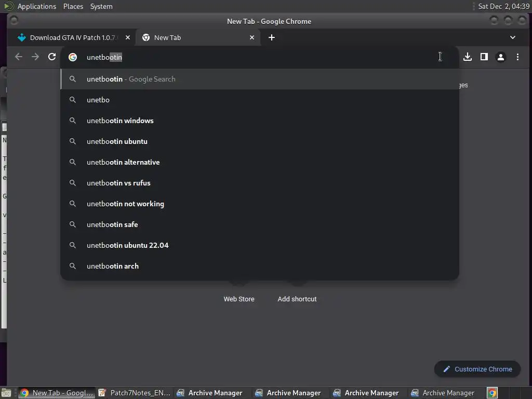Image resolution: width=532 pixels, height=399 pixels.
Task: Switch to first Archive Manager taskbar item
Action: point(209,393)
